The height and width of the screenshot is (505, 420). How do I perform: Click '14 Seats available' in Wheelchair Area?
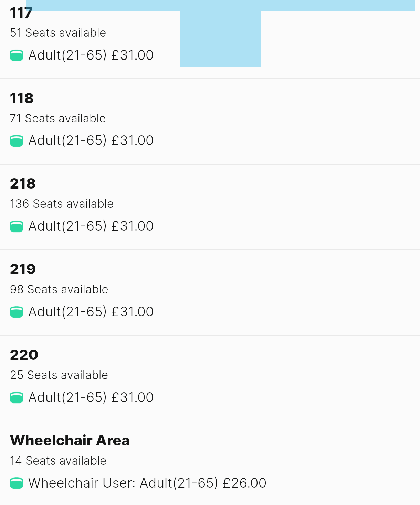[58, 461]
